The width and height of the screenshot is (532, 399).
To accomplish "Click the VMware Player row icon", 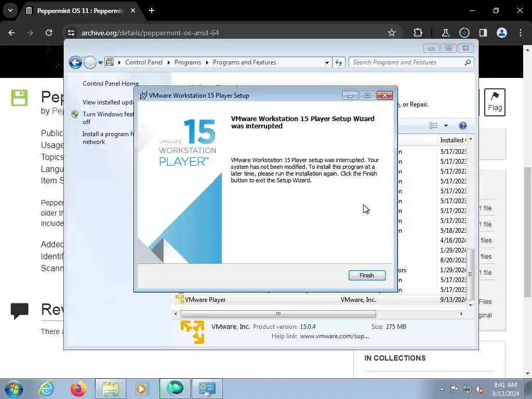I will point(179,299).
